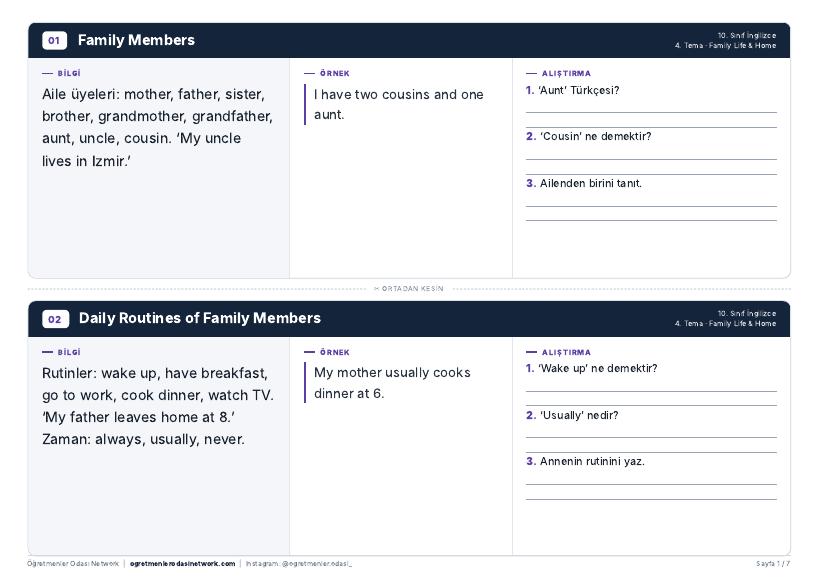
Task: Click the BİLGİ label in the Family Members card
Action: point(69,74)
